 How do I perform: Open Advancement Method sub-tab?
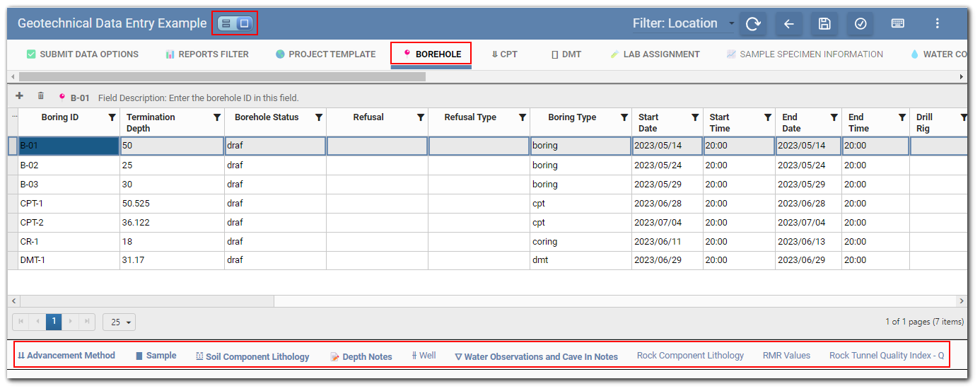click(66, 356)
